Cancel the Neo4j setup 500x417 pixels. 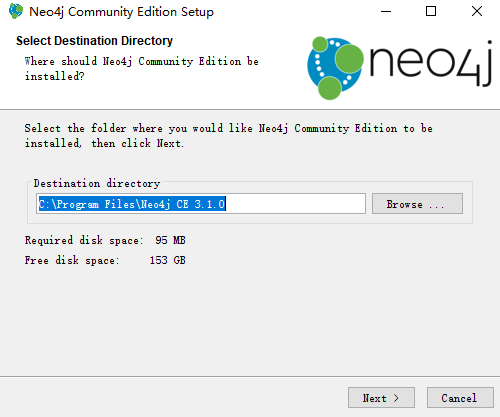pyautogui.click(x=460, y=398)
